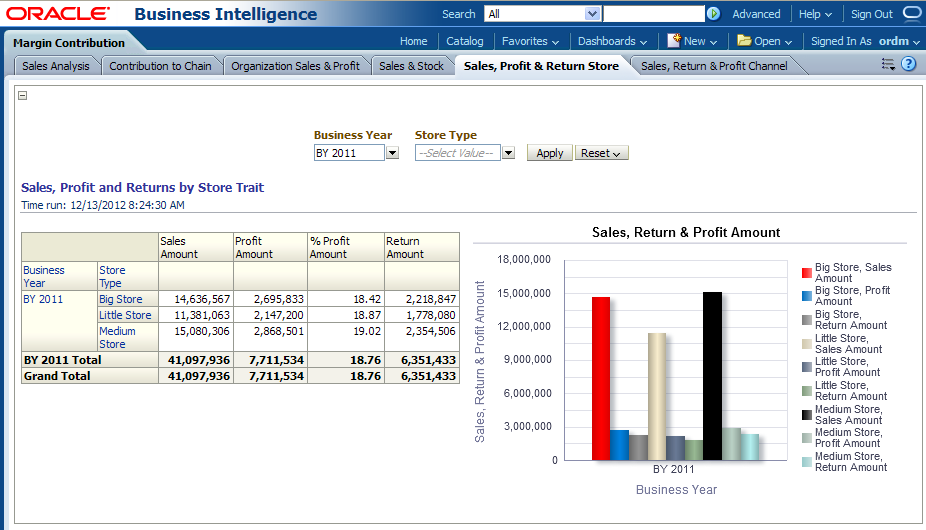Screen dimensions: 926x530
Task: Click the black Medium Store Sales bar
Action: 712,375
